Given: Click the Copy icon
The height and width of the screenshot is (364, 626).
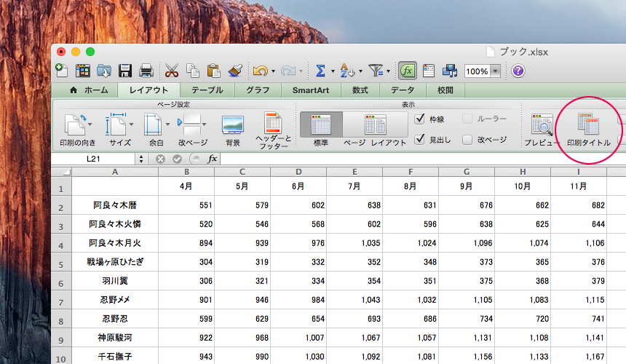Looking at the screenshot, I should [193, 71].
